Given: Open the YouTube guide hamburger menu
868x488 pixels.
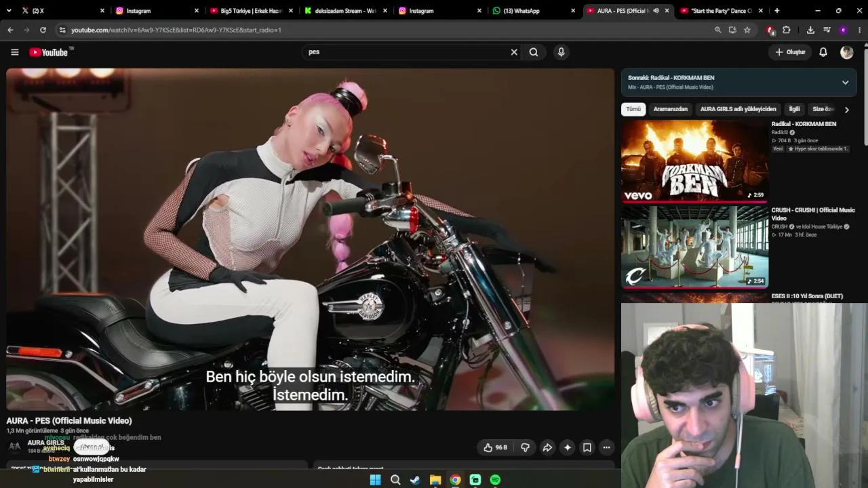Looking at the screenshot, I should point(14,52).
